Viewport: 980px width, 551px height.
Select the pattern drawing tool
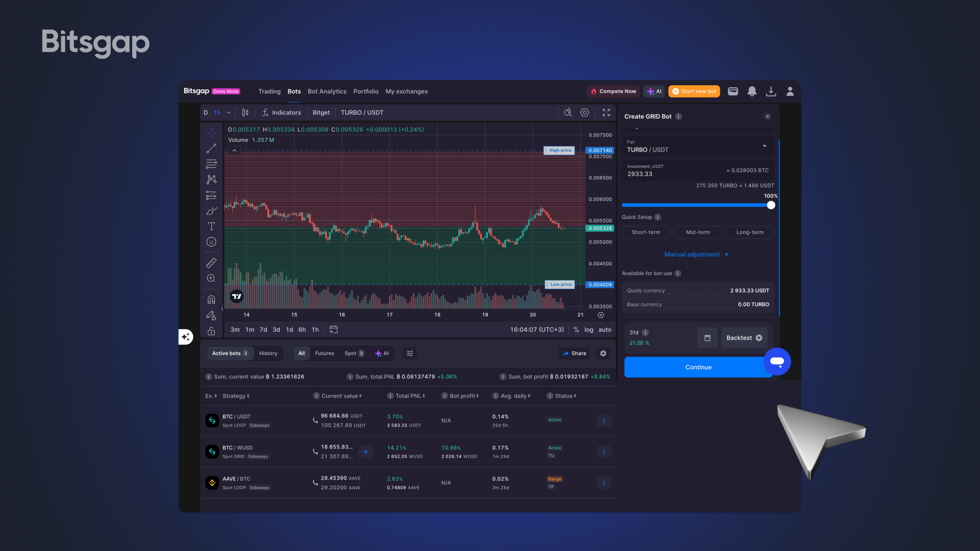(211, 180)
